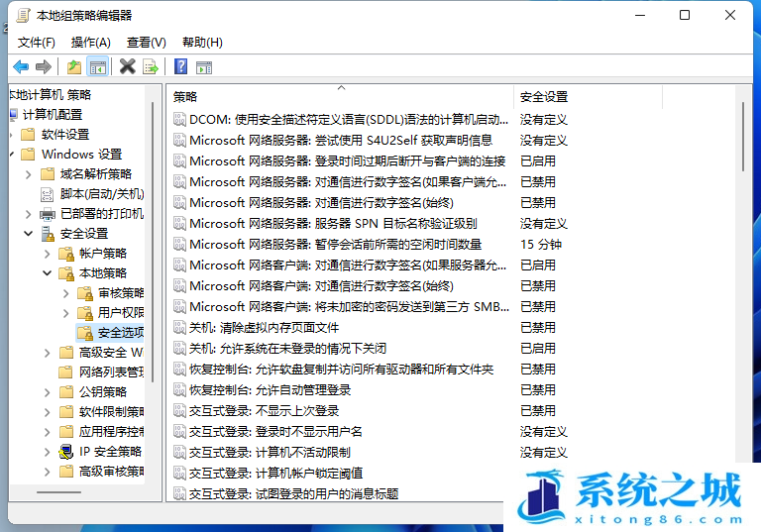Screen dimensions: 761x532
Task: Expand the 审核策略 tree node
Action: pos(65,293)
